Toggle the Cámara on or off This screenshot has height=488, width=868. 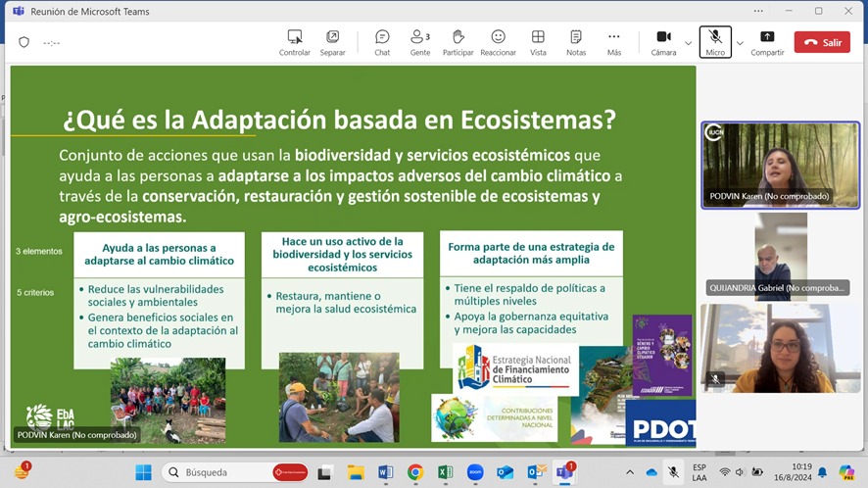coord(663,42)
